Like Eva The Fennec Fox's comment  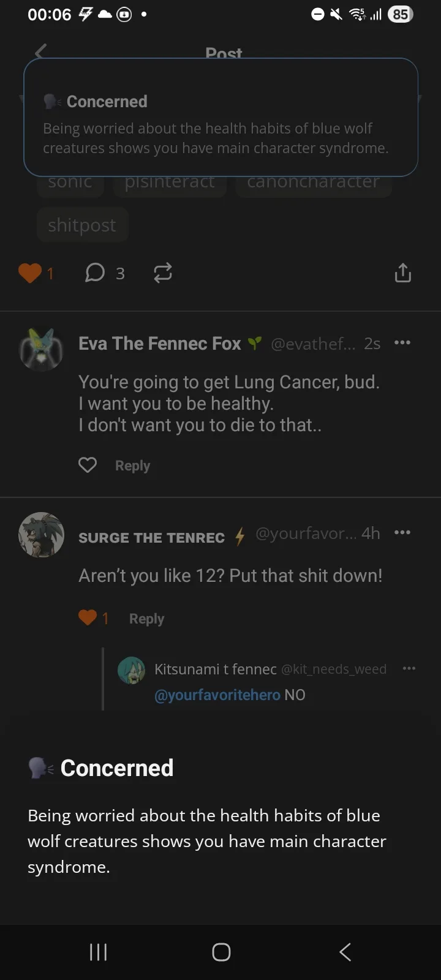tap(88, 466)
